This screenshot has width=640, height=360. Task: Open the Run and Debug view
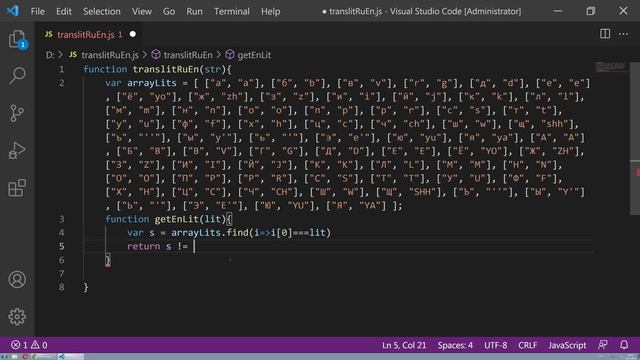tap(17, 150)
